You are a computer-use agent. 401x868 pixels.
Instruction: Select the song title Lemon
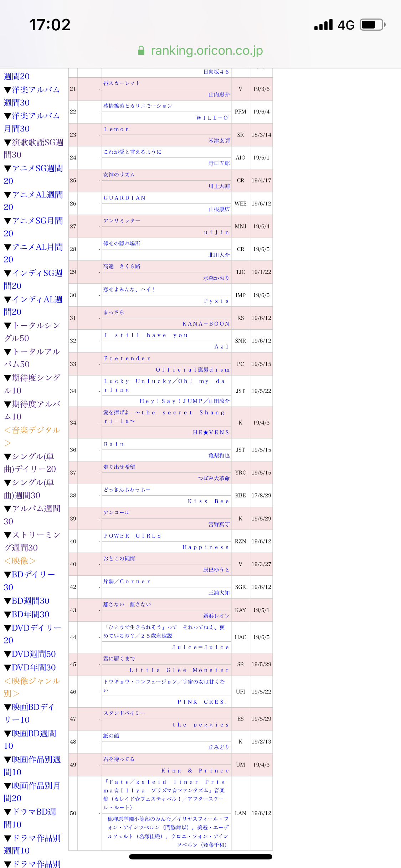point(117,129)
